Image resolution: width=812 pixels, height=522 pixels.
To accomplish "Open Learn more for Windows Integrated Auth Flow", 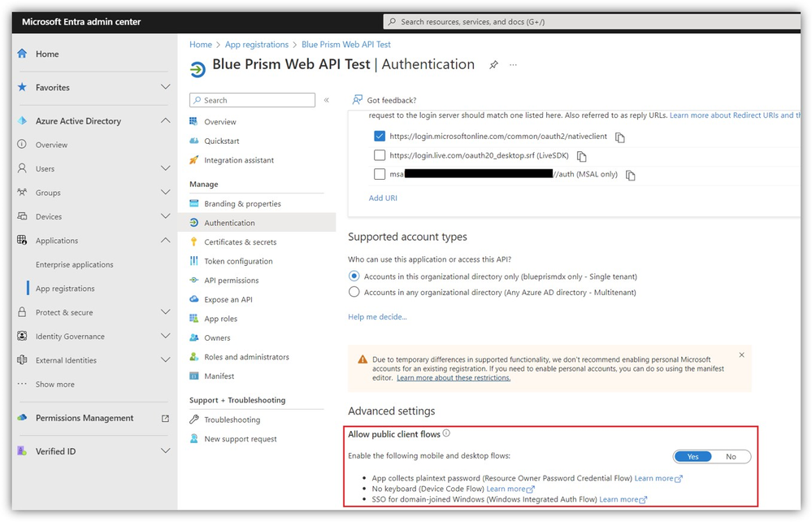I will pos(623,499).
